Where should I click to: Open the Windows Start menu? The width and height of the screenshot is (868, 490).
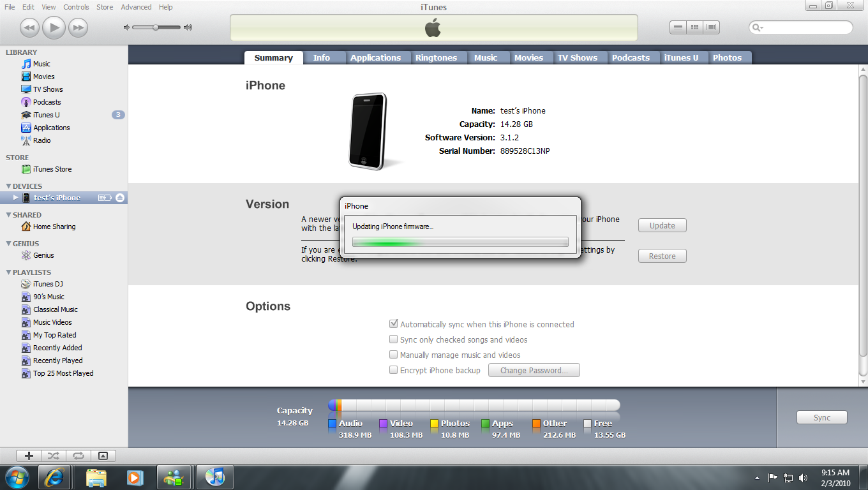click(x=17, y=477)
